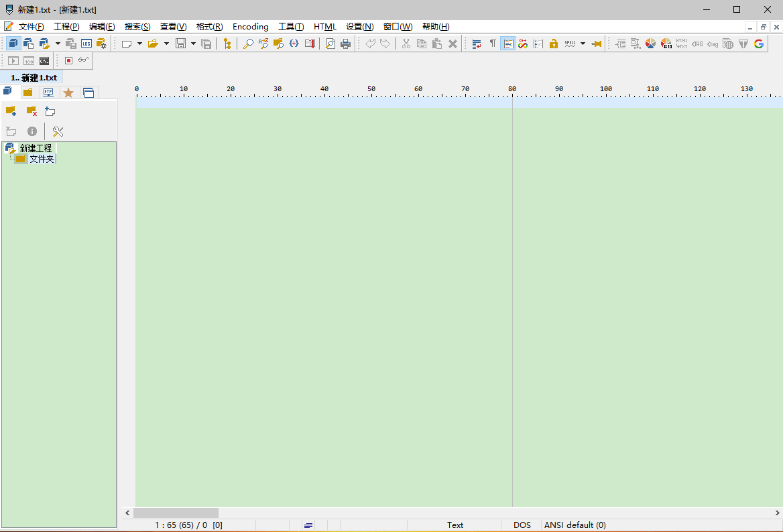783x532 pixels.
Task: Click the red stop-recording macro icon
Action: 69,61
